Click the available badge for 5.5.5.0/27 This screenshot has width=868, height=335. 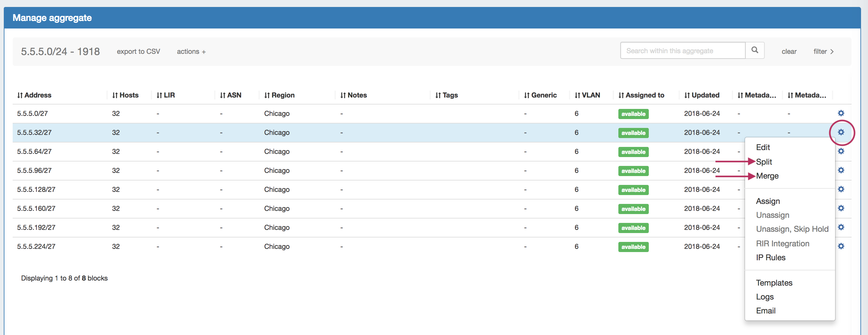tap(633, 114)
